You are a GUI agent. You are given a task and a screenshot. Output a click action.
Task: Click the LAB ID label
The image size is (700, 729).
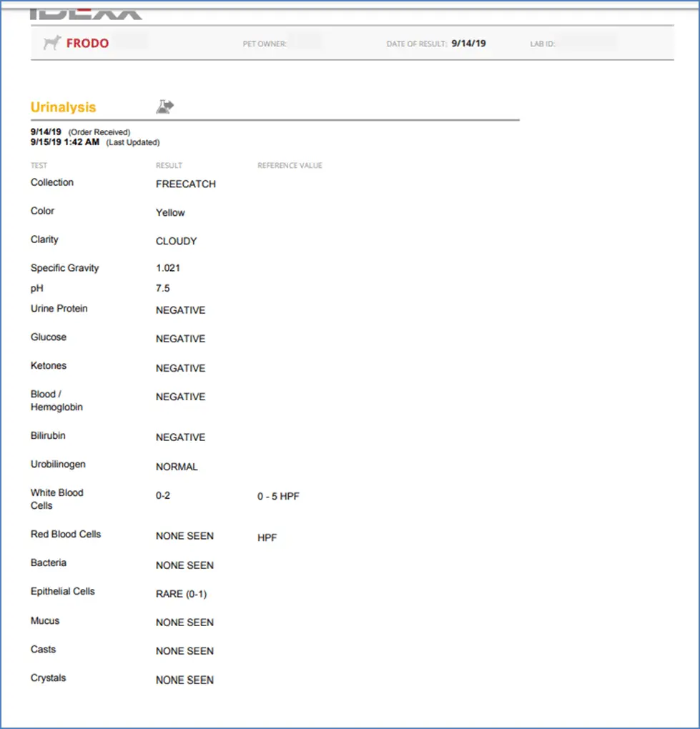pyautogui.click(x=543, y=44)
